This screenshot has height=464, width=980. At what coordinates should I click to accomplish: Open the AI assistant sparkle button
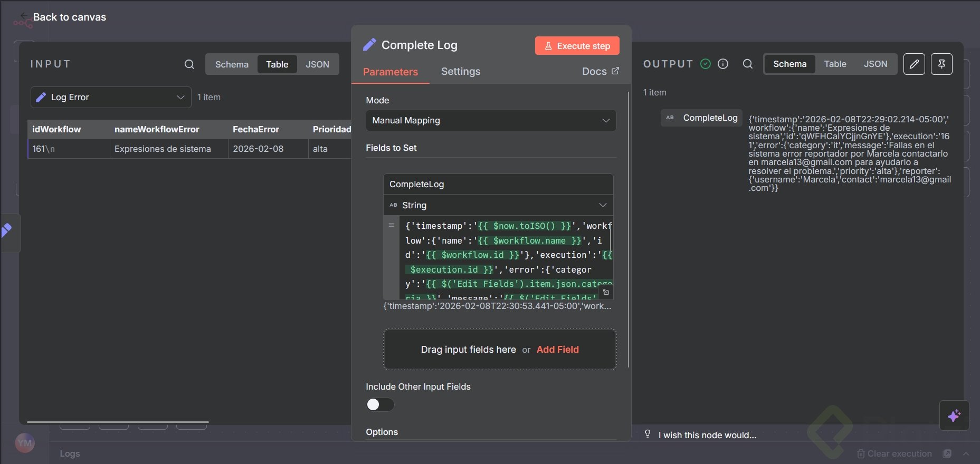pyautogui.click(x=954, y=415)
